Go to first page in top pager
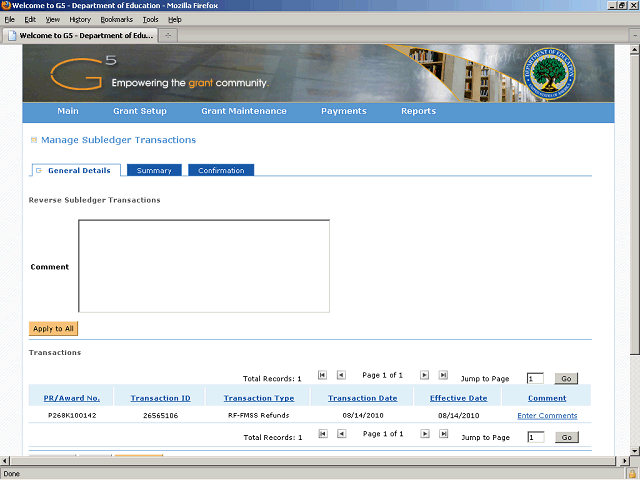 pos(322,375)
